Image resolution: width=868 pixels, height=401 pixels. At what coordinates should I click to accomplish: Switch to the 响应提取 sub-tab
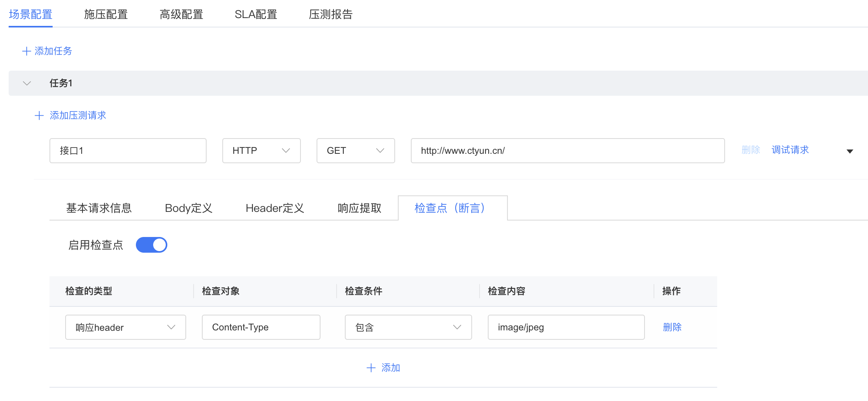[x=359, y=208]
